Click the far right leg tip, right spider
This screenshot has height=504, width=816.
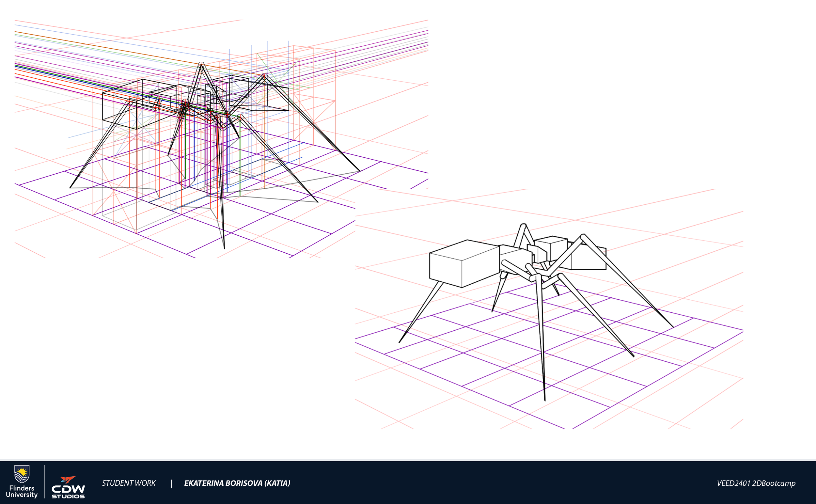click(673, 327)
